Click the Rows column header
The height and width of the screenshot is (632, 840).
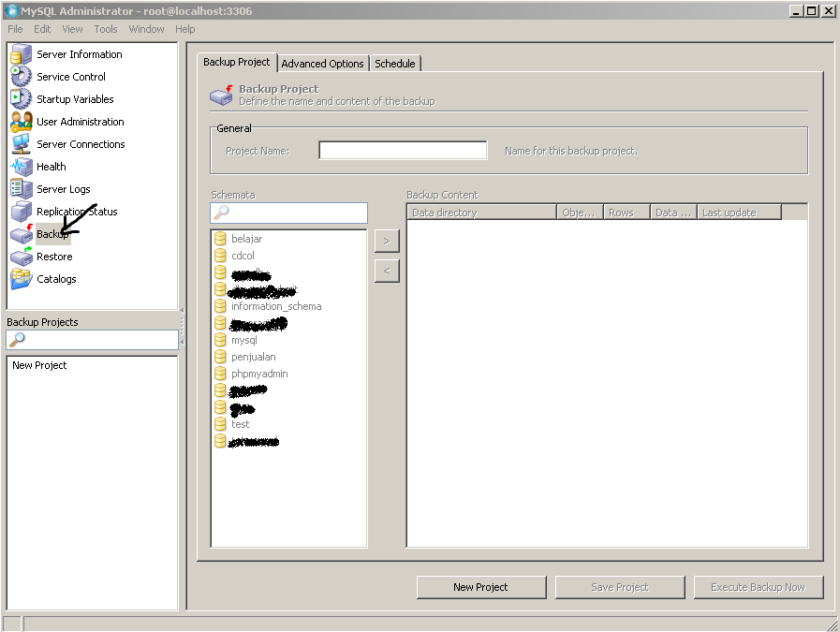coord(626,213)
